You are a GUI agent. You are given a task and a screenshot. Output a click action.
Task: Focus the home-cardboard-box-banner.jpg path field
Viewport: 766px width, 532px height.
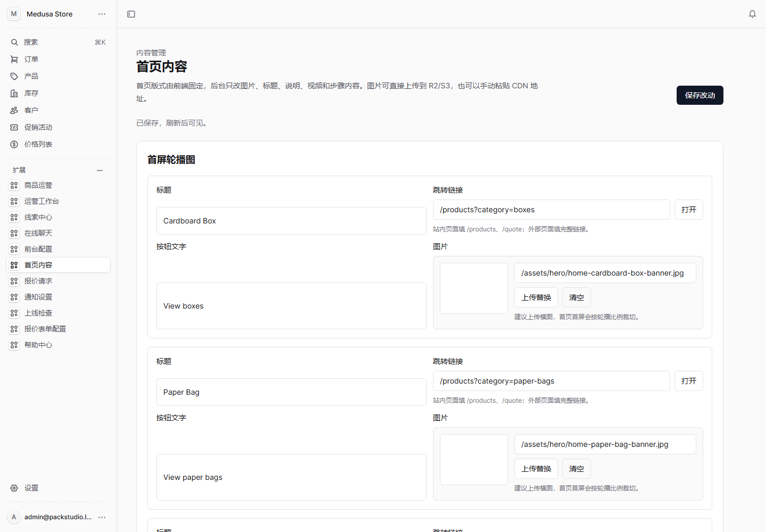pyautogui.click(x=605, y=273)
